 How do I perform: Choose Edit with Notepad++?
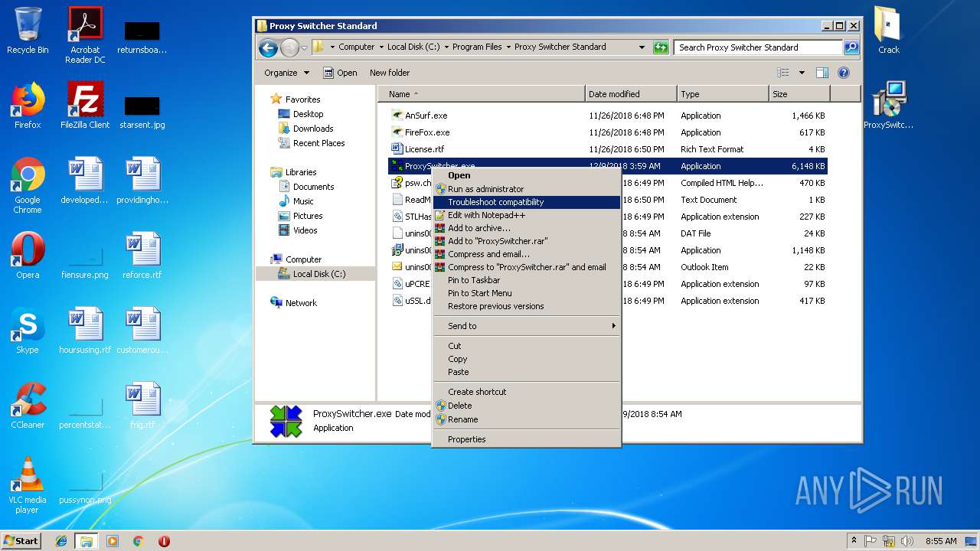click(526, 215)
